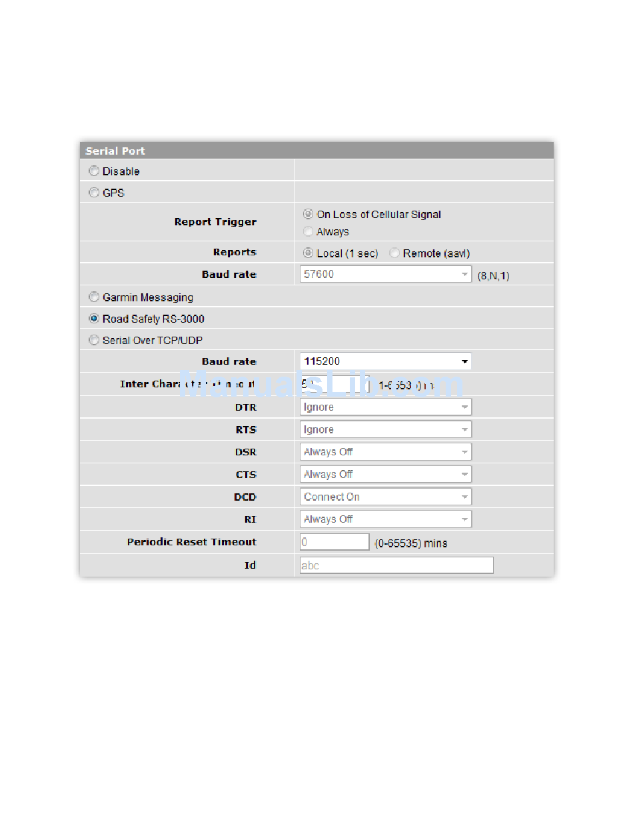Click the Periodic Reset Timeout field
The width and height of the screenshot is (633, 840).
334,543
